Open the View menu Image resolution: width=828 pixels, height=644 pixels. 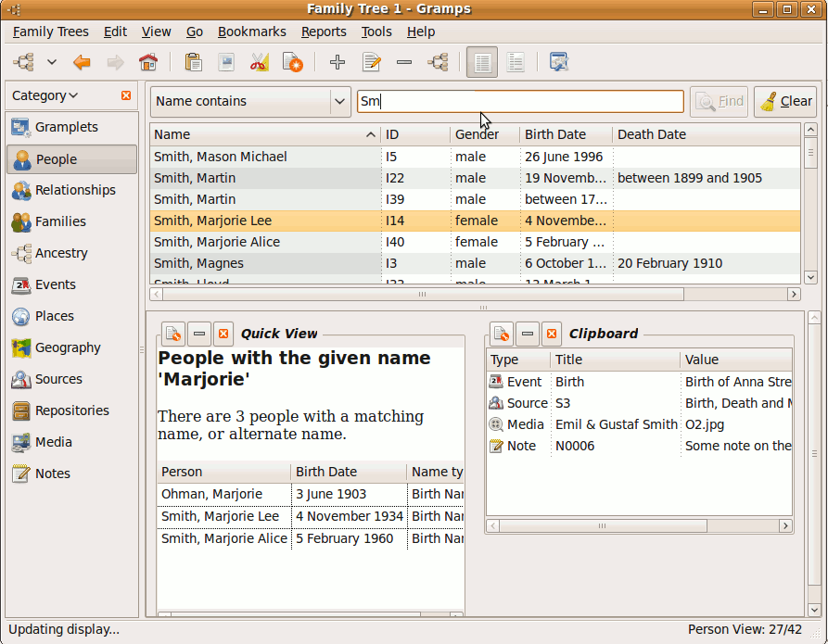pos(157,32)
